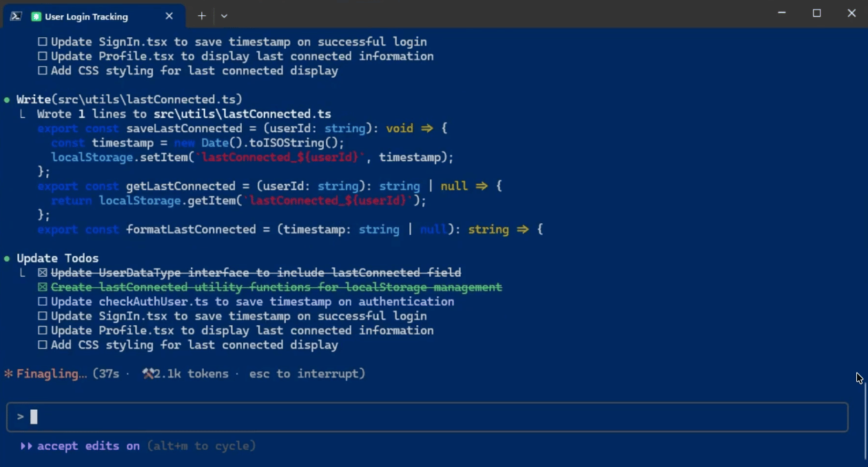Toggle the checked Create lastConnected utility checkbox
The height and width of the screenshot is (467, 868).
pyautogui.click(x=43, y=287)
